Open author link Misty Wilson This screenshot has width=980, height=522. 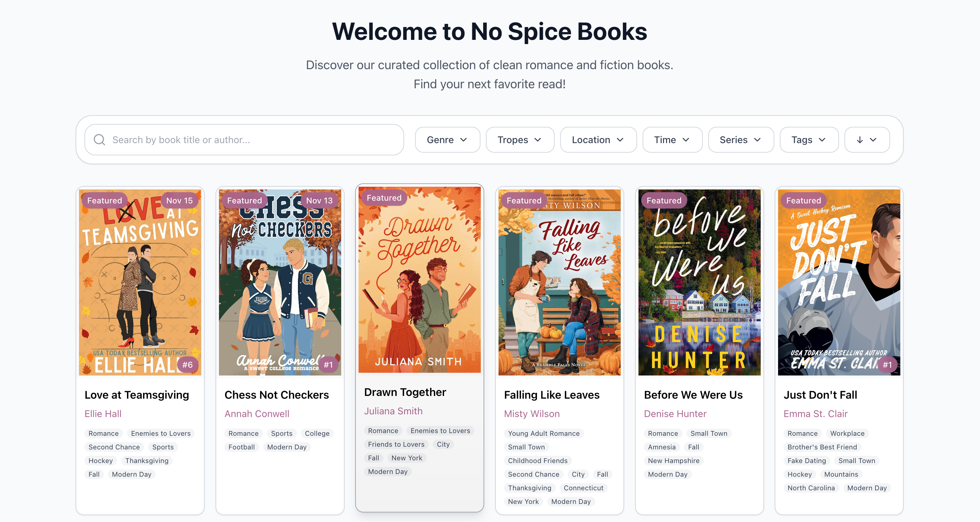click(532, 414)
